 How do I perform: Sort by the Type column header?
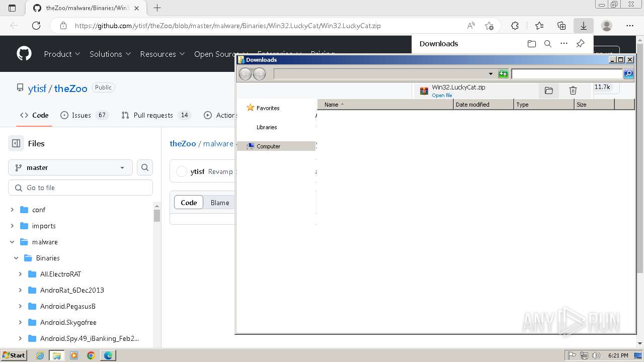coord(544,105)
